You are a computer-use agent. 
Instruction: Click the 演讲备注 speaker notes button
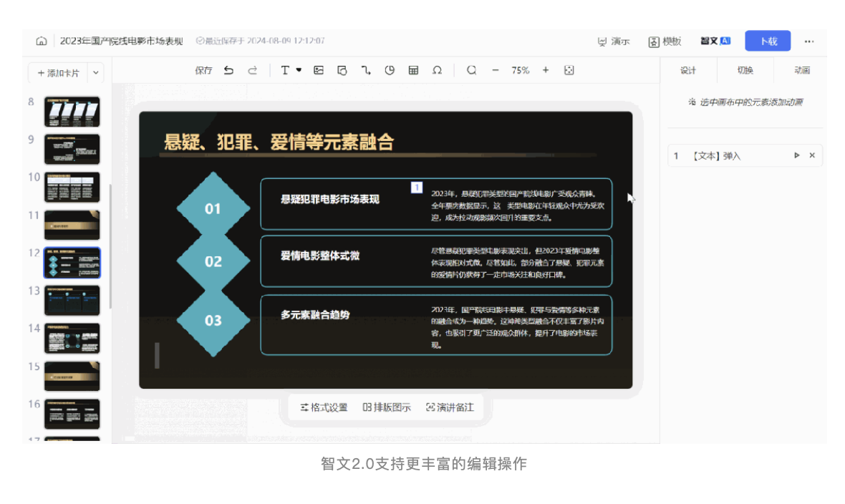[x=450, y=407]
